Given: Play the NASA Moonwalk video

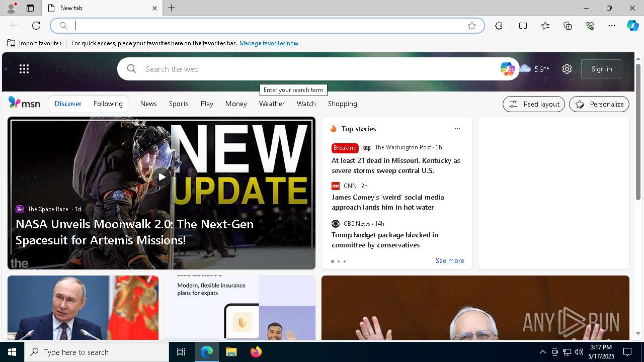Looking at the screenshot, I should point(161,176).
